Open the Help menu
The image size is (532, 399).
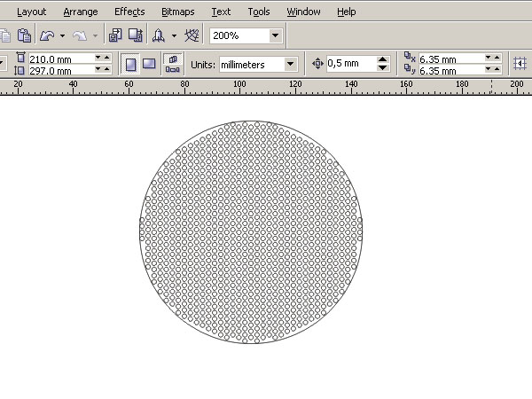(x=347, y=12)
